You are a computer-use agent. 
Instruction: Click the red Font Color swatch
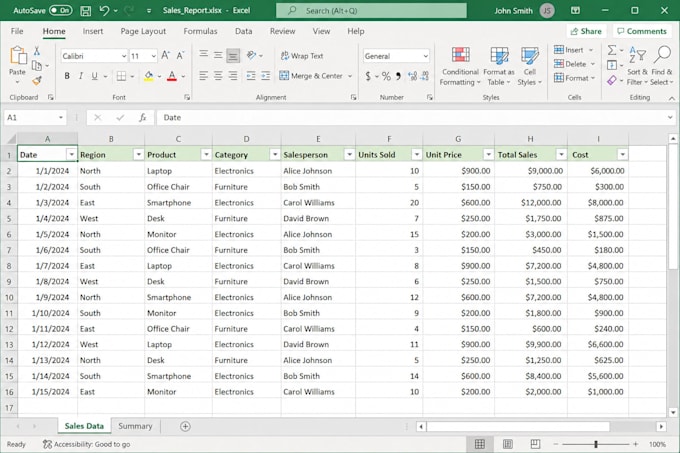coord(172,76)
